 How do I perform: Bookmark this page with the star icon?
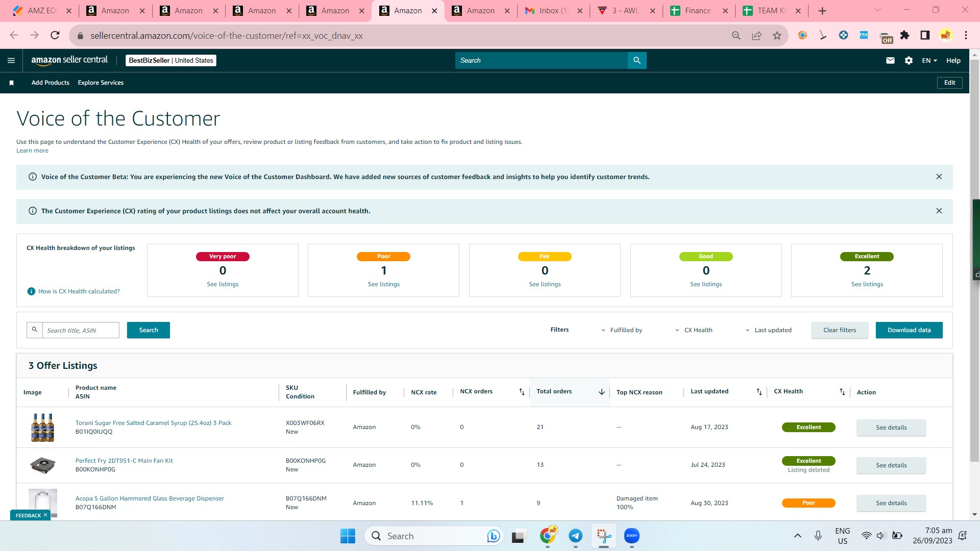click(x=777, y=35)
